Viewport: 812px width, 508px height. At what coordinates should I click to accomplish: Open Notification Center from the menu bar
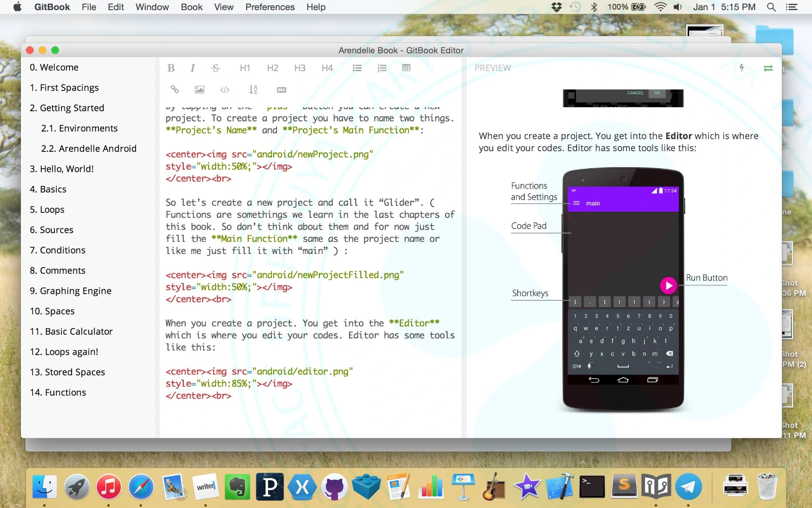click(x=791, y=7)
